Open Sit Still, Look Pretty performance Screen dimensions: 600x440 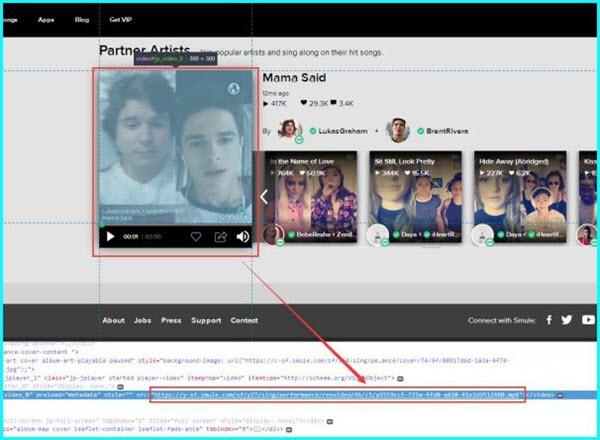(x=415, y=197)
